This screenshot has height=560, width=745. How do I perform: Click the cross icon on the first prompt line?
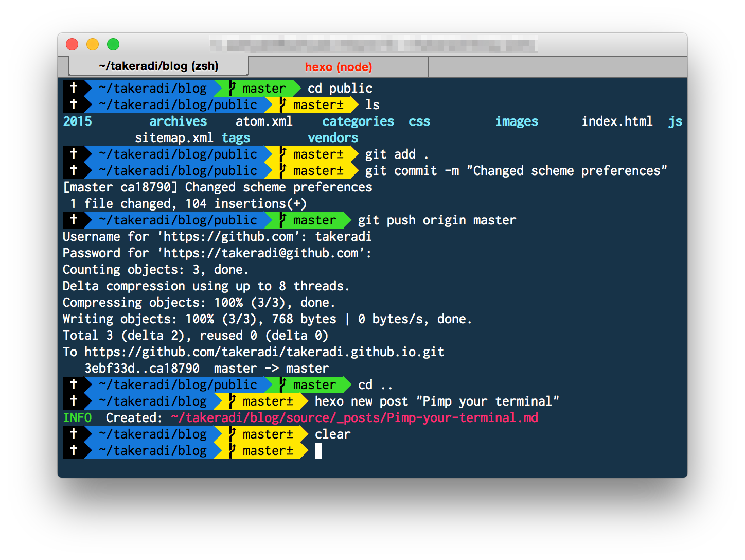74,88
